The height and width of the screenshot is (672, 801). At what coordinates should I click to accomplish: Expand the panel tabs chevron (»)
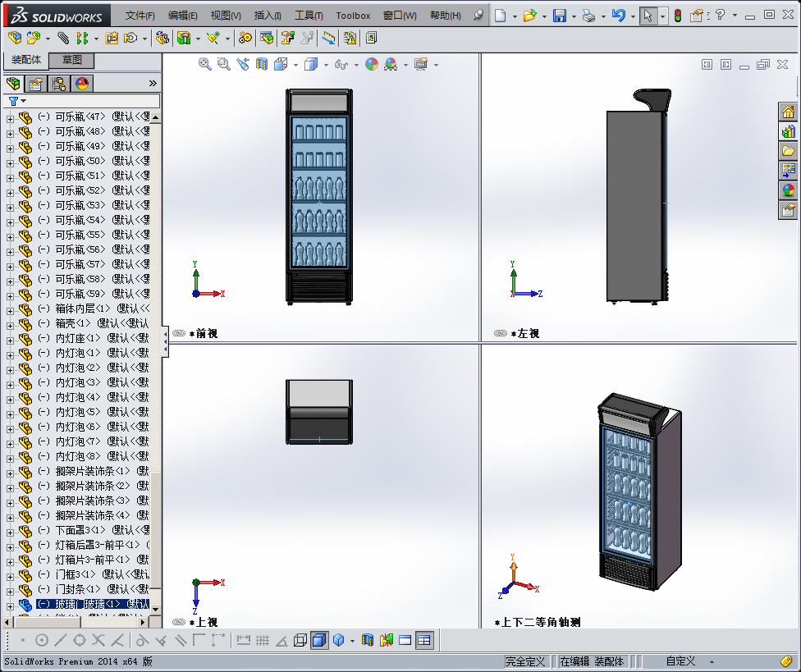pos(152,83)
